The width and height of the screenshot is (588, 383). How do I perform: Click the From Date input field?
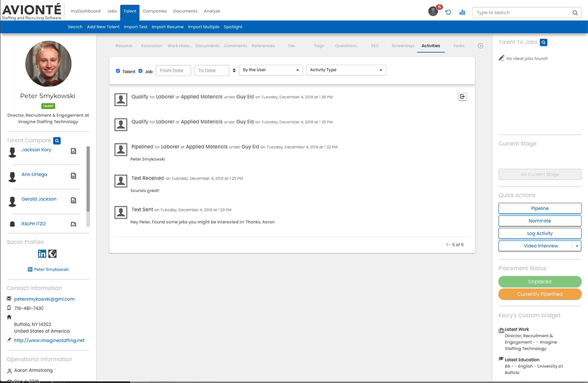click(x=173, y=70)
